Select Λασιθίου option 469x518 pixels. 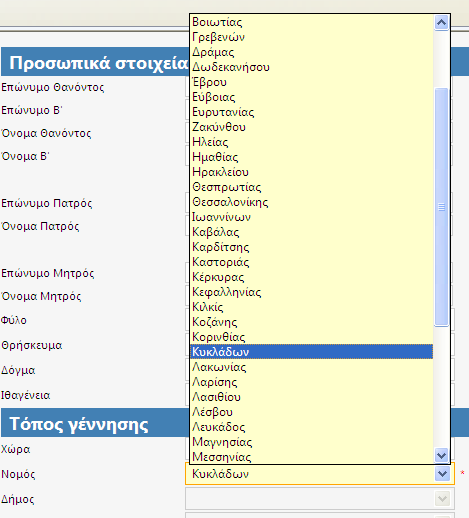(x=312, y=397)
